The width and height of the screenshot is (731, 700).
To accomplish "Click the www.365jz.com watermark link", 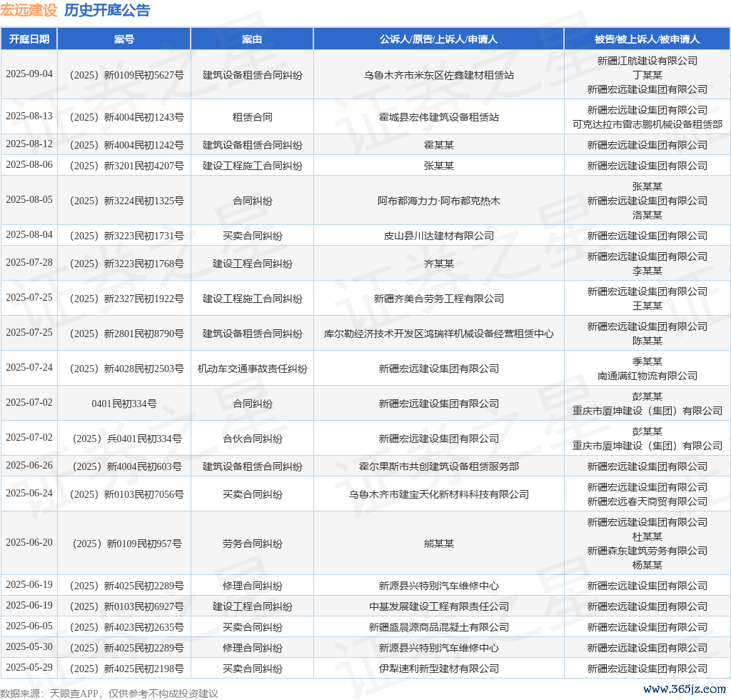I will (x=684, y=689).
